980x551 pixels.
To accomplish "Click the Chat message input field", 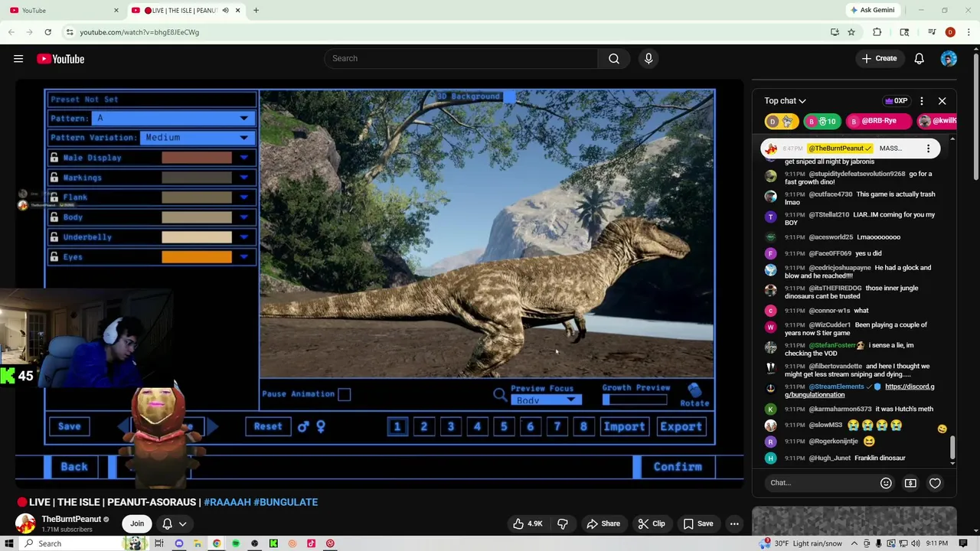I will point(819,483).
